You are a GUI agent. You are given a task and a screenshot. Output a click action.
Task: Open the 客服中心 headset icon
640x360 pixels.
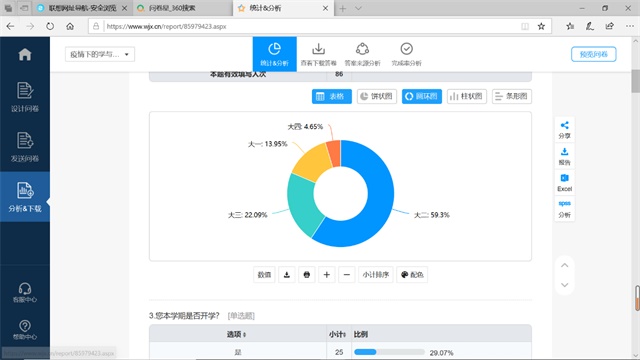(x=25, y=289)
